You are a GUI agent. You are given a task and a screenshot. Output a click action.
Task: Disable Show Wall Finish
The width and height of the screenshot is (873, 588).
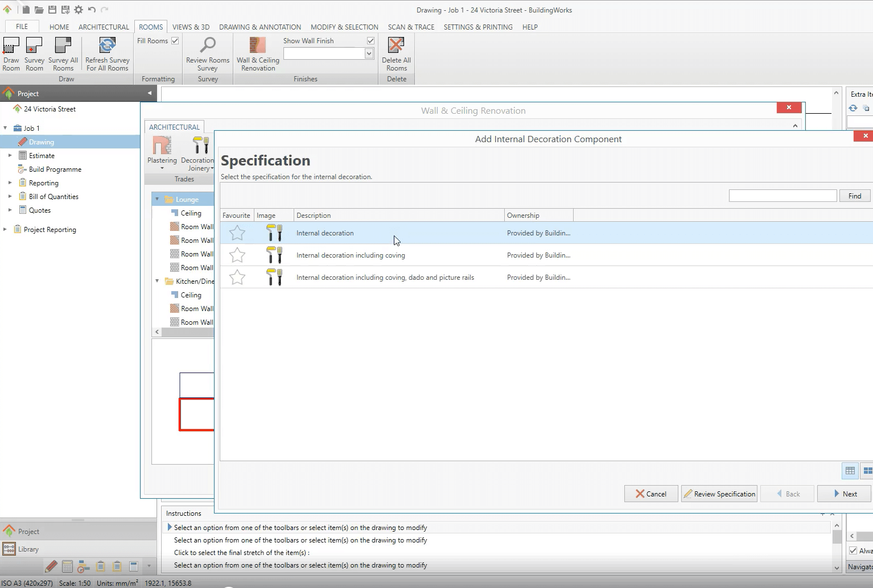tap(370, 40)
